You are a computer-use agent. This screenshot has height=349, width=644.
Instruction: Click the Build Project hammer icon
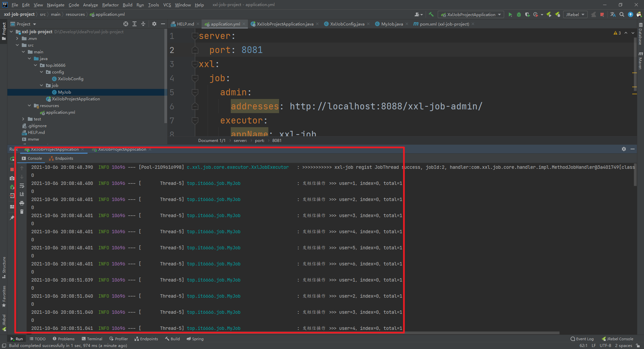[x=431, y=14]
